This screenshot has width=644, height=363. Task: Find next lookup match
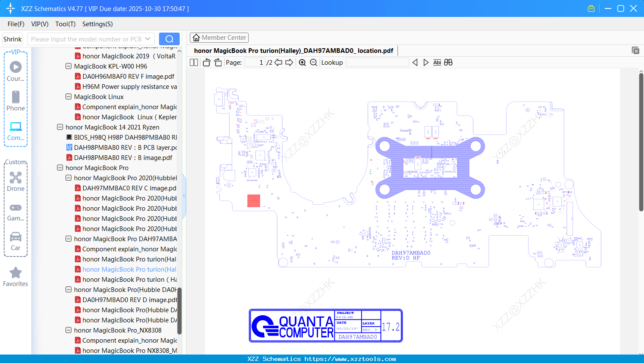(x=426, y=62)
